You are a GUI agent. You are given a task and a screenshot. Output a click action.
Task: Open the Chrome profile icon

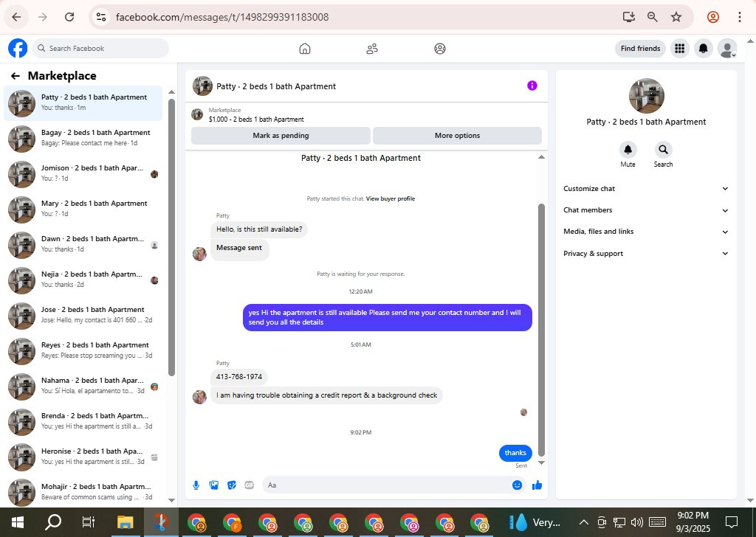[x=713, y=18]
